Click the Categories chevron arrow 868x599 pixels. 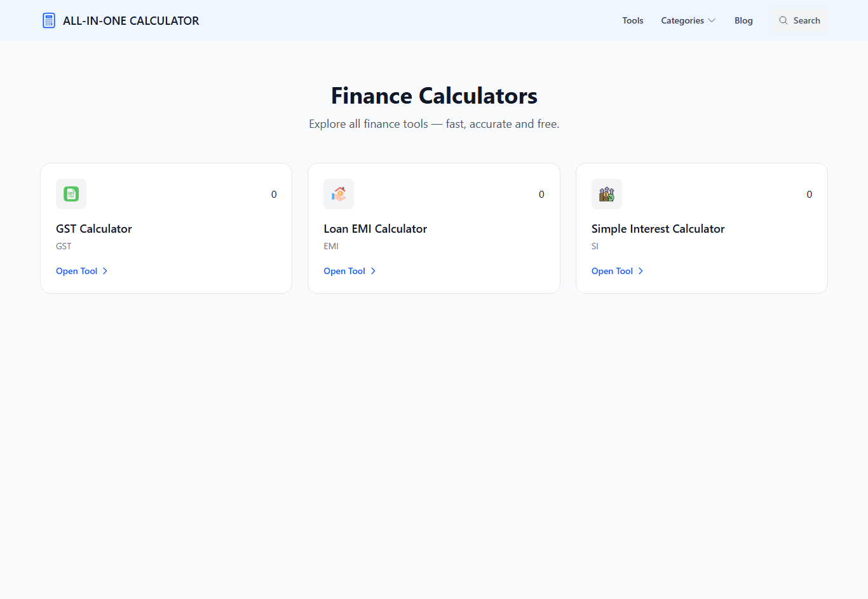coord(711,20)
